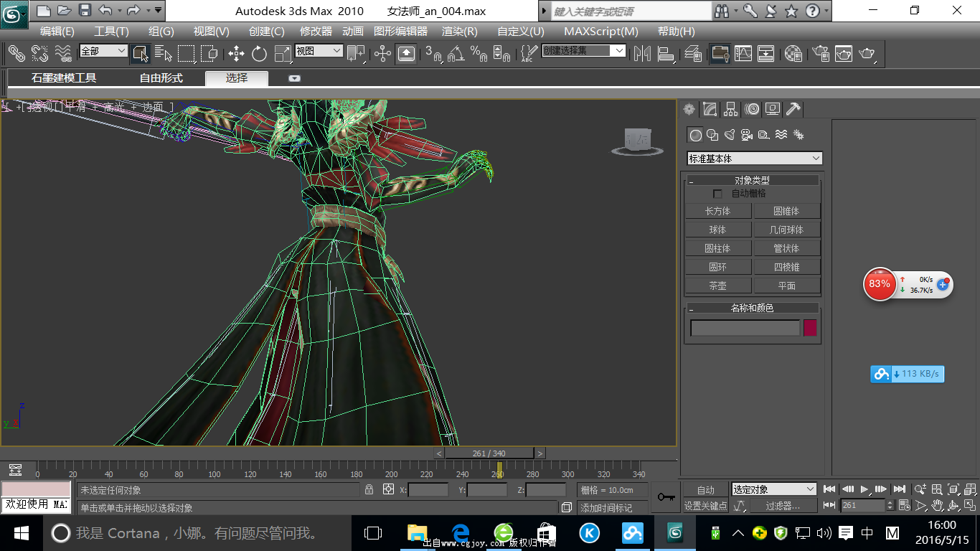Open the 选定对象 key filter dropdown
980x551 pixels.
(x=773, y=489)
